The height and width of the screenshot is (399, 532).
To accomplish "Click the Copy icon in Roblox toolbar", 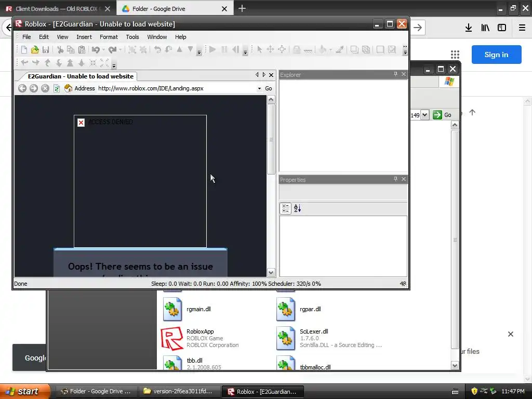I will pos(71,50).
